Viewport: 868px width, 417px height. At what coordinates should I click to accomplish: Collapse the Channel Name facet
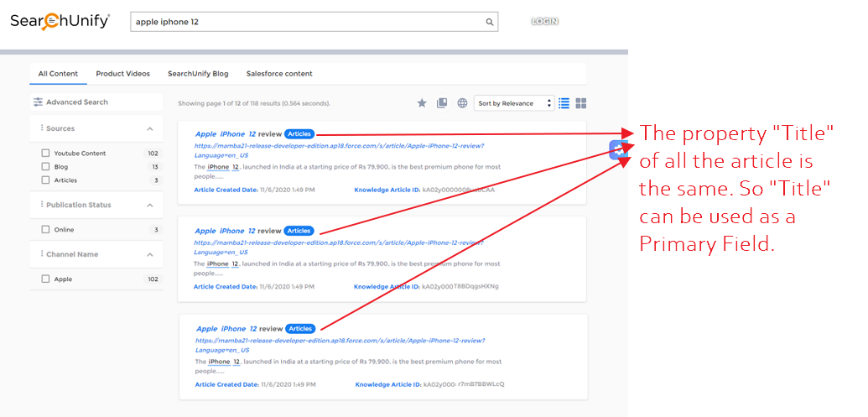(x=150, y=254)
